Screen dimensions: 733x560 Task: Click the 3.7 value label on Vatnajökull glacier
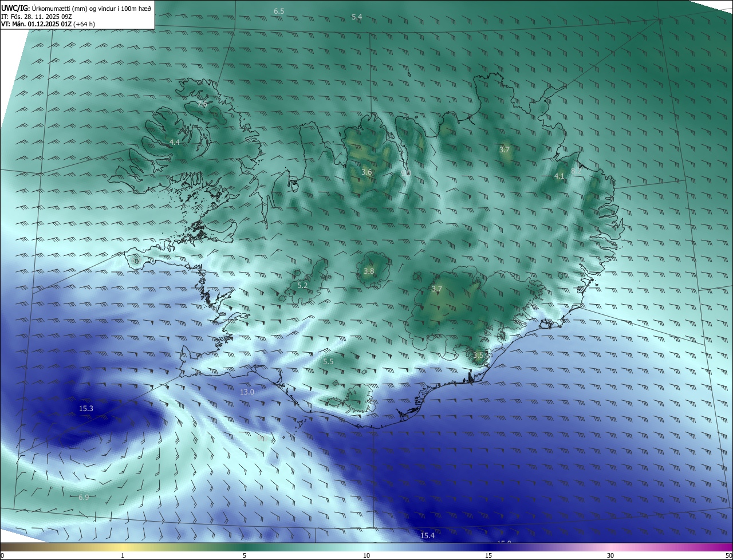[x=437, y=289]
